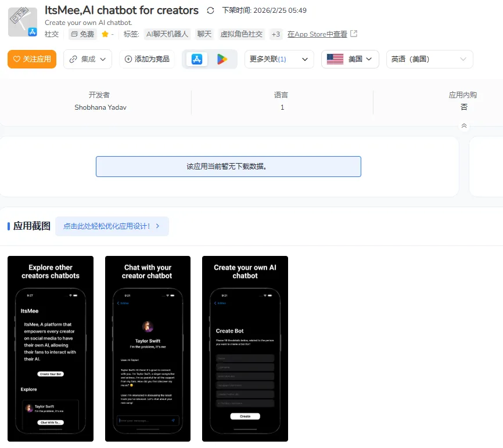Click the ItsMee app icon thumbnail
This screenshot has height=448, width=503.
[23, 22]
